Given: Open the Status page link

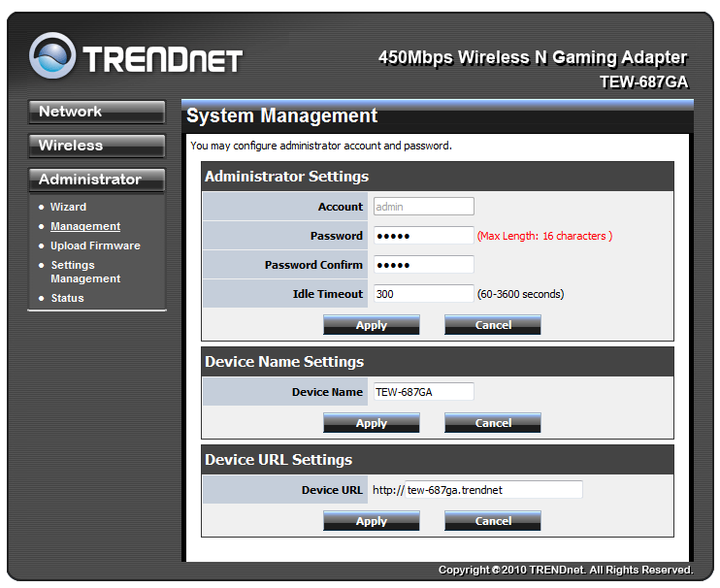Looking at the screenshot, I should point(67,298).
